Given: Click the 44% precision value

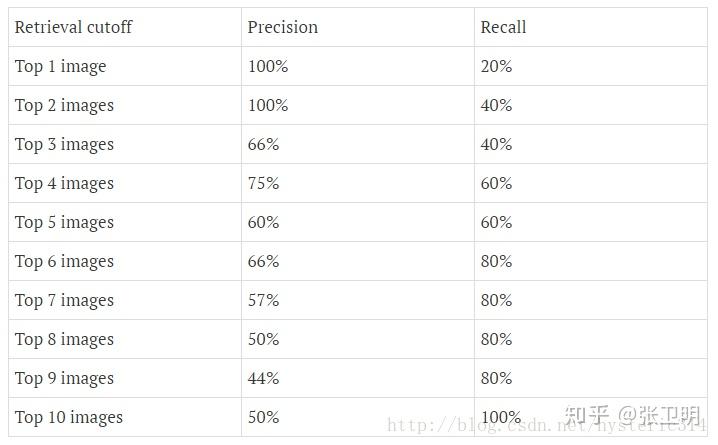Looking at the screenshot, I should point(263,379).
